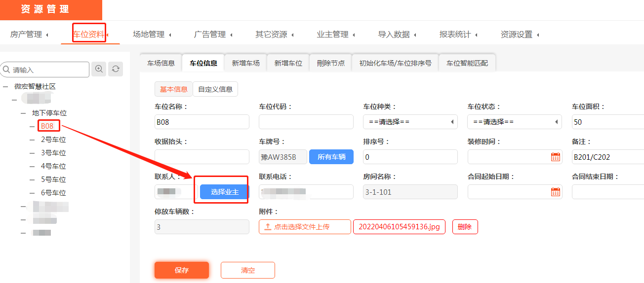
Task: Click the zoom-in magnifier icon beside search
Action: [x=99, y=70]
